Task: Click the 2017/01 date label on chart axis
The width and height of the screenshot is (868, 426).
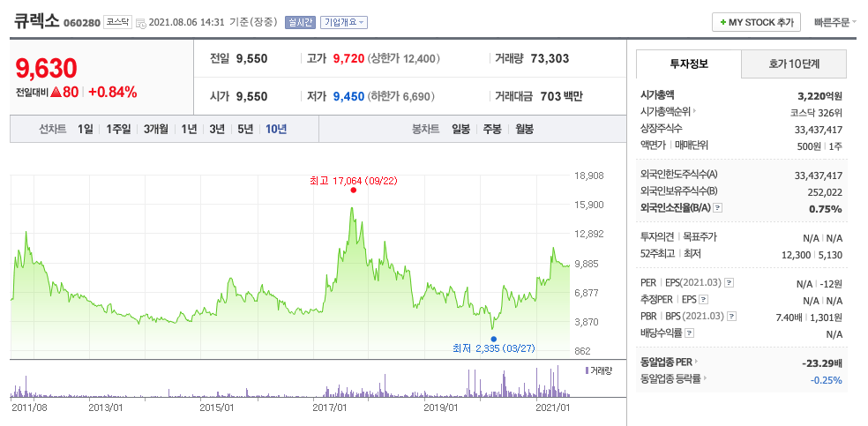Action: pos(331,407)
